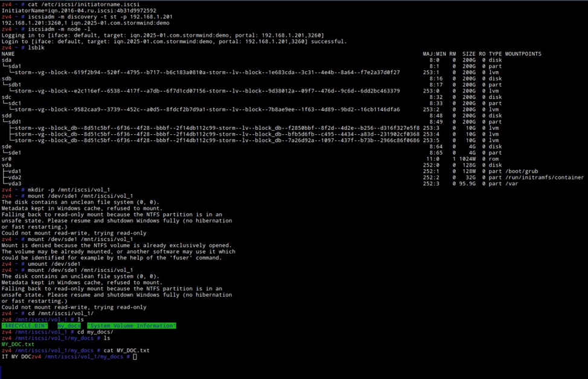588x379 pixels.
Task: Click the MOUNTPOINTS column header
Action: [523, 54]
